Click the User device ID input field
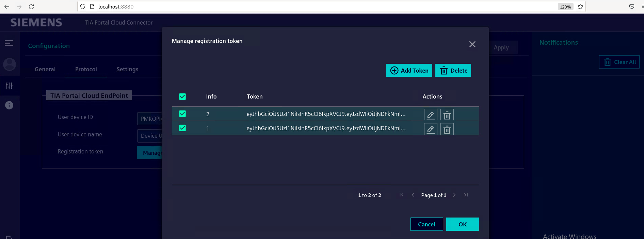644x239 pixels. (150, 119)
